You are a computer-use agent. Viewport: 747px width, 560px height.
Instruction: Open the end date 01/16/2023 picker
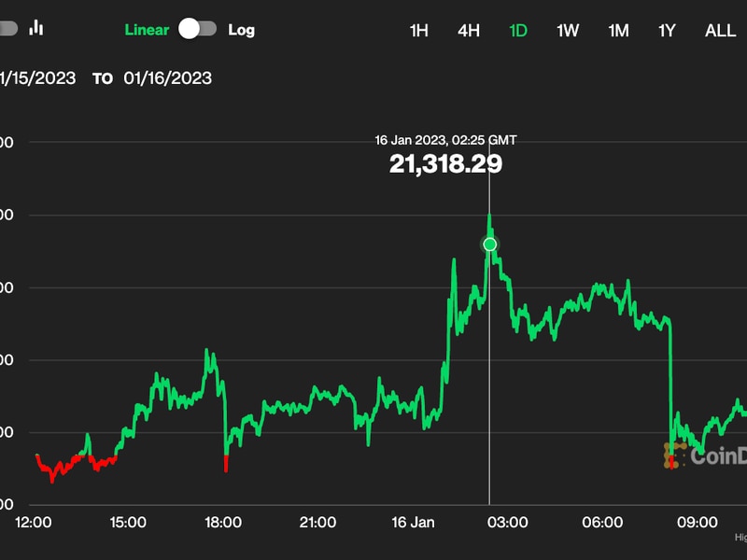[168, 78]
